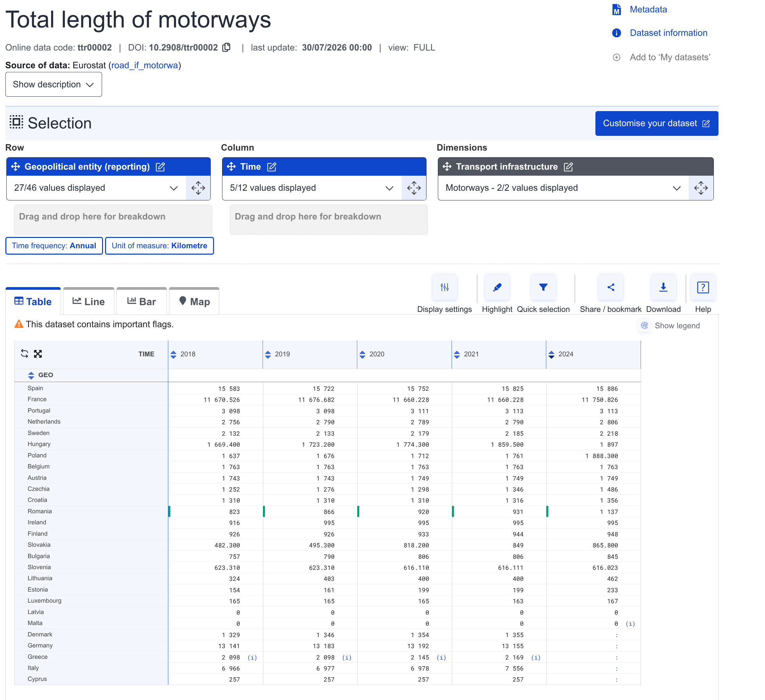
Task: Click the Highlight marker icon
Action: pos(497,287)
